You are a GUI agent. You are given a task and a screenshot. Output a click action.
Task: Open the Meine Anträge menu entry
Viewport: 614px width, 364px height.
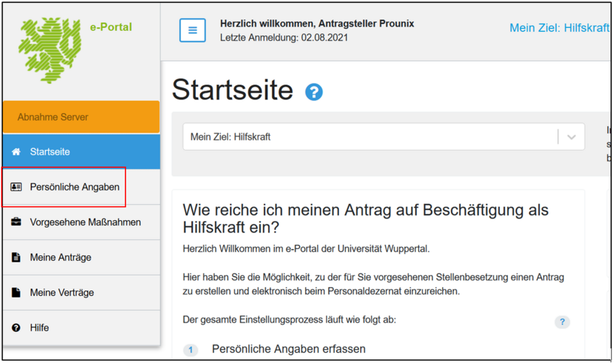61,258
